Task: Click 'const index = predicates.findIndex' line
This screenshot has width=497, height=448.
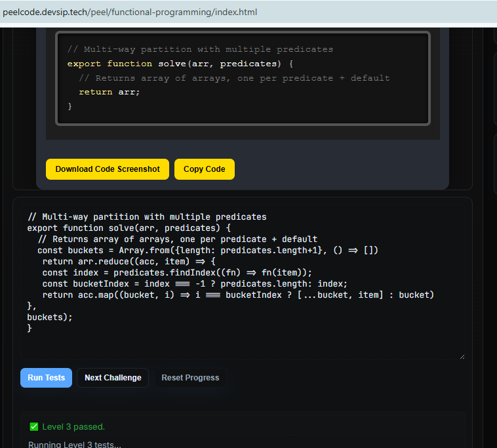Action: pyautogui.click(x=177, y=273)
